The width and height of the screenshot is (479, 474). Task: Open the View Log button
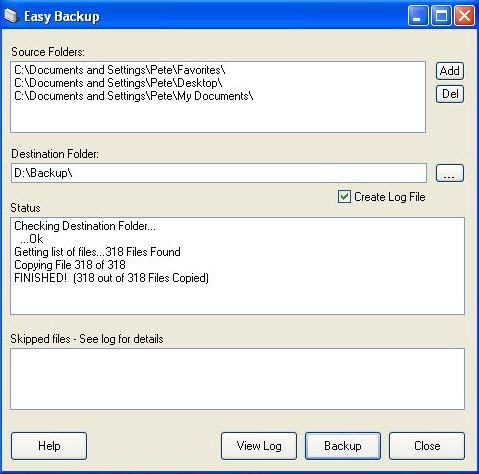[259, 446]
